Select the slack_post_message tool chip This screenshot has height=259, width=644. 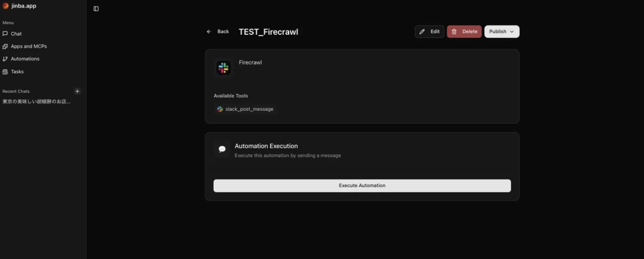245,109
